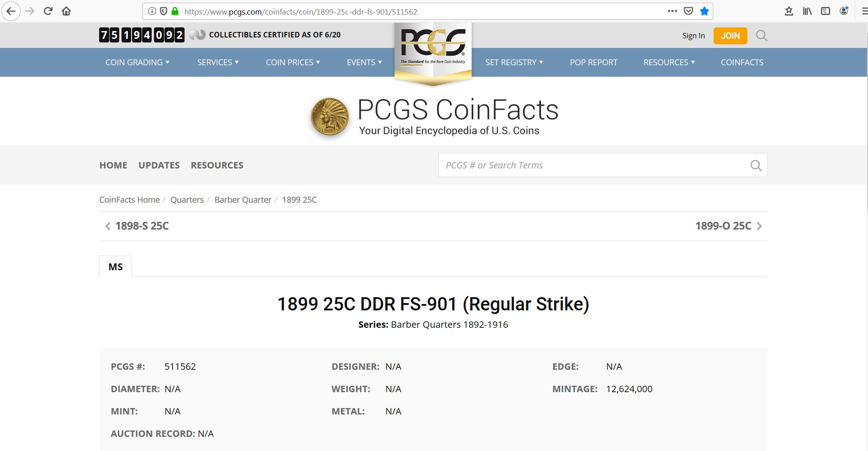Click the collectibles certified counter digits

coord(142,35)
